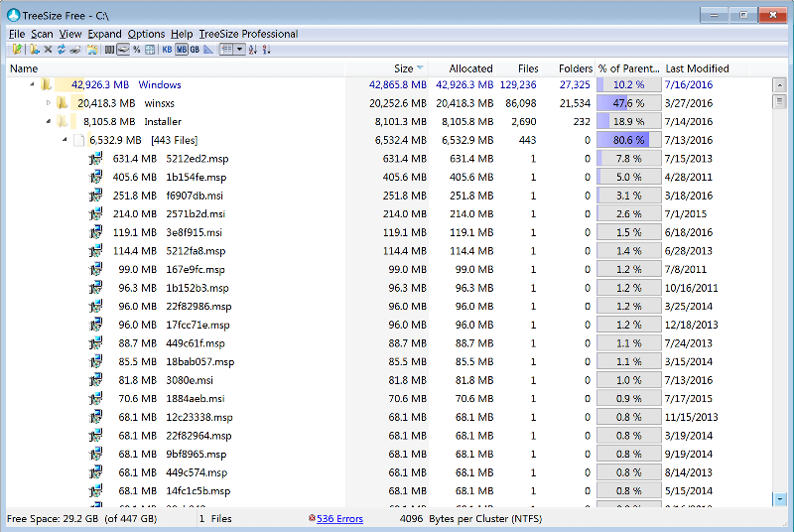Click the 80.6 % bar for [443 Files]
This screenshot has width=794, height=532.
pyautogui.click(x=628, y=140)
